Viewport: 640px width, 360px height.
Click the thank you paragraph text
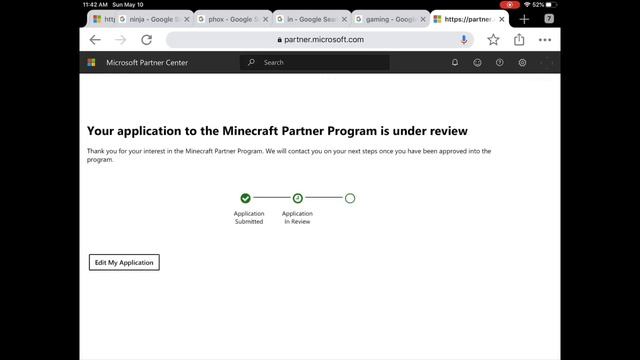289,155
